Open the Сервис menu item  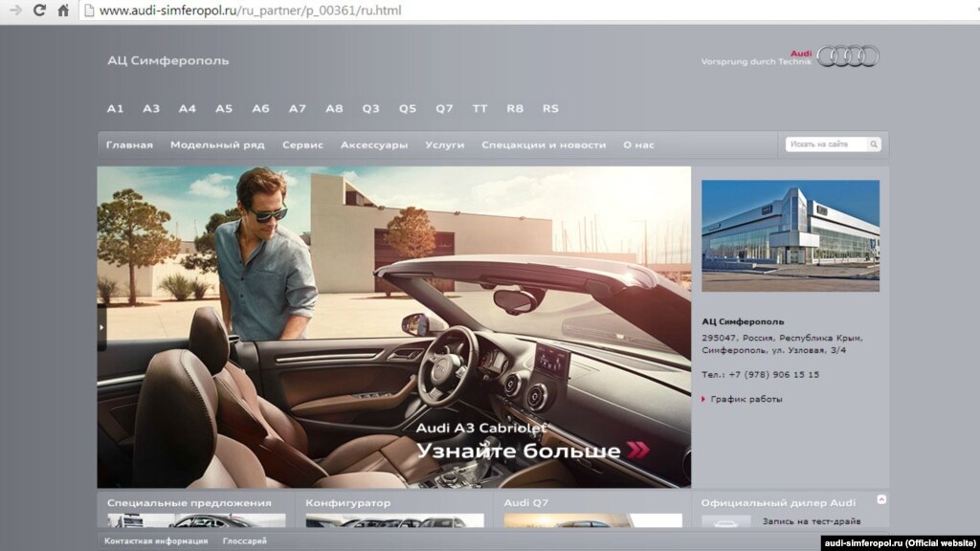tap(302, 145)
